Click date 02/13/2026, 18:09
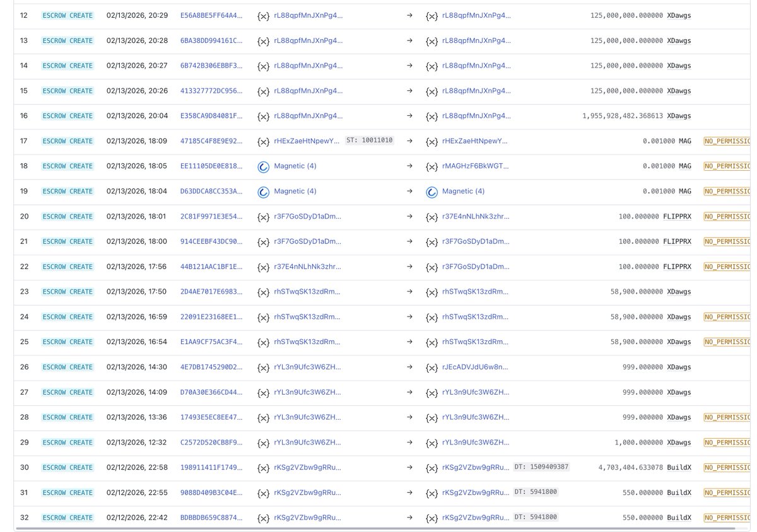 click(137, 141)
